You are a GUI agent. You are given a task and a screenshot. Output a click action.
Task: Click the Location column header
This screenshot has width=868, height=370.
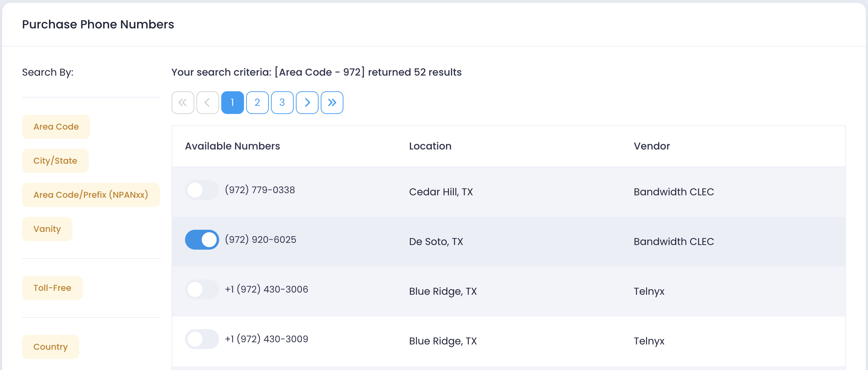430,146
